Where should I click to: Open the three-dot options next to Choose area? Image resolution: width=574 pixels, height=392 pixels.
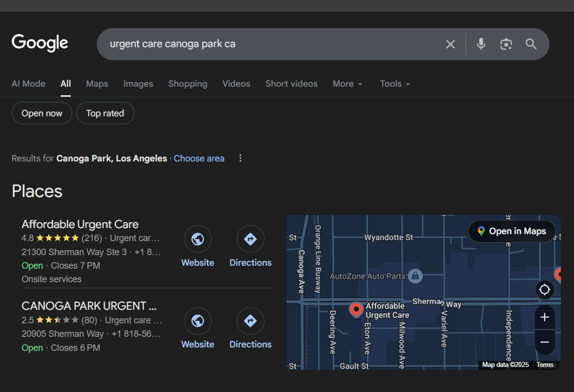(x=240, y=158)
